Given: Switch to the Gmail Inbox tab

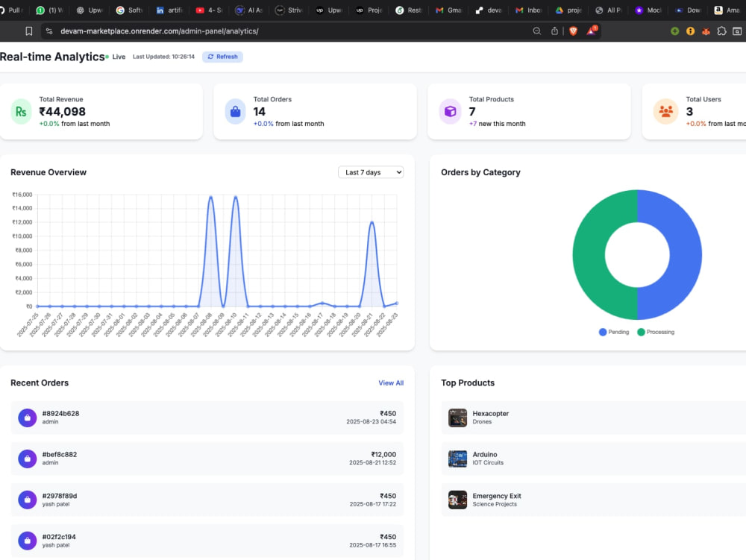Looking at the screenshot, I should (529, 10).
